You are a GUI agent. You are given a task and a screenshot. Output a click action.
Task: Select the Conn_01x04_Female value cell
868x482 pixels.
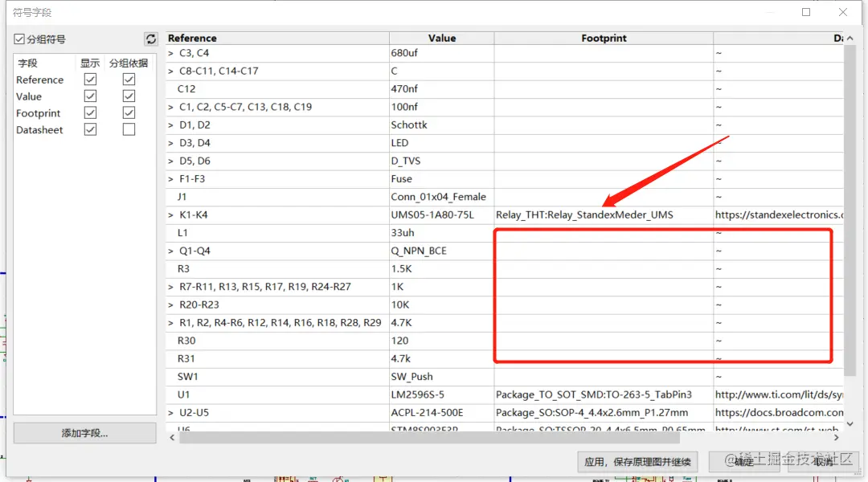tap(442, 197)
